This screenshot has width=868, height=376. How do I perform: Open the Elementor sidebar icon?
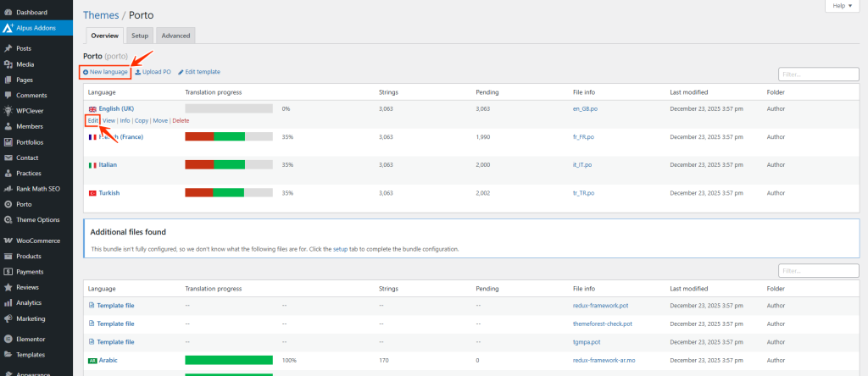click(8, 339)
